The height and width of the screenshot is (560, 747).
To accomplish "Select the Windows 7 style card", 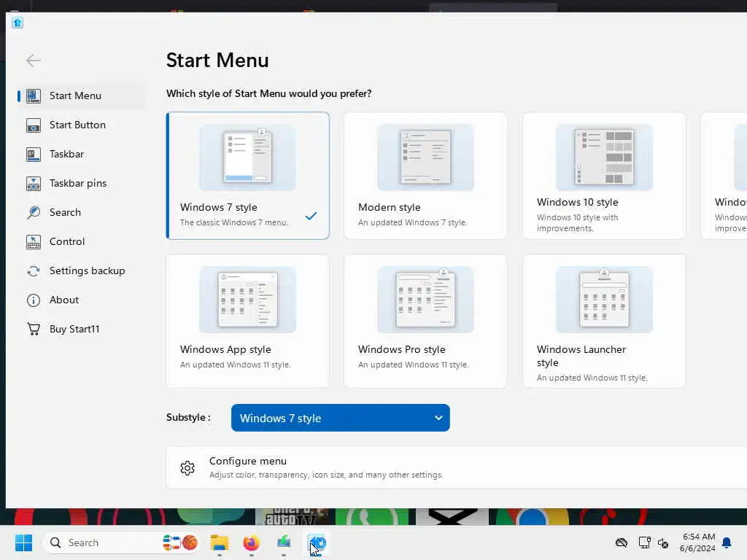I will [247, 176].
